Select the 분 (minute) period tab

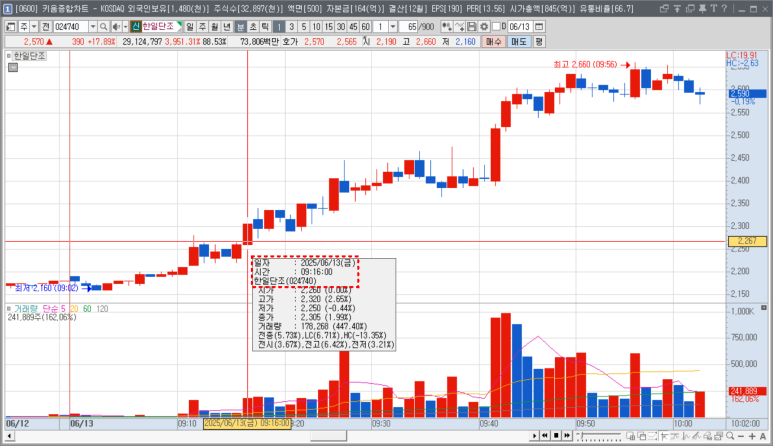(240, 27)
